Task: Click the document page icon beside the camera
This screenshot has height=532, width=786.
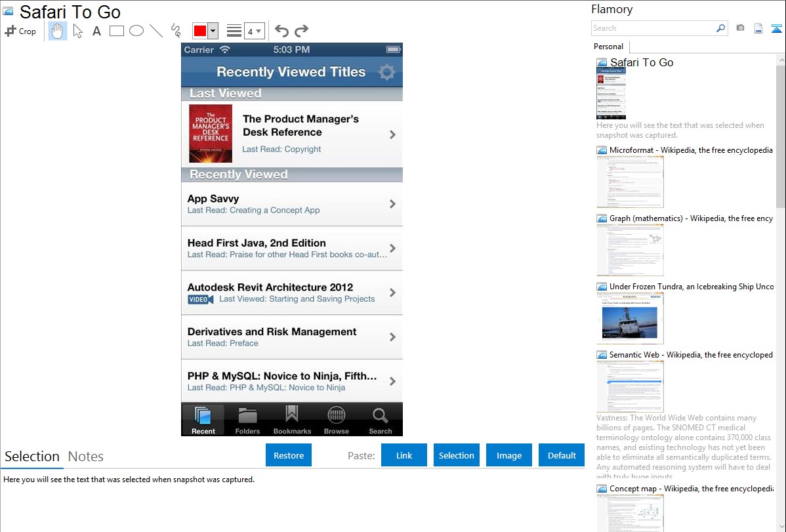Action: (x=758, y=28)
